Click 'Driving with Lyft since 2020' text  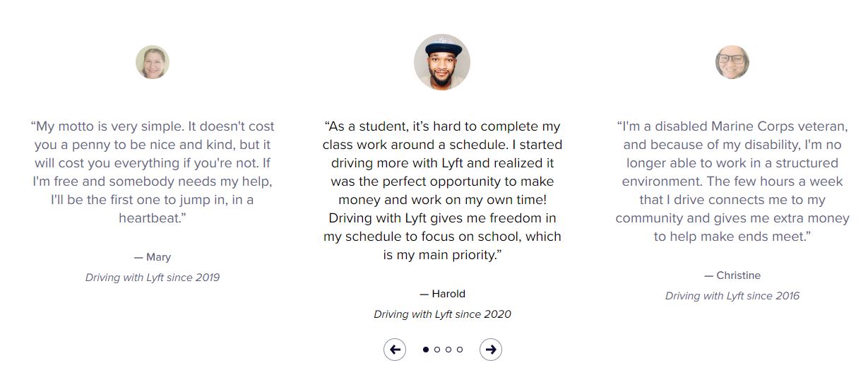click(x=442, y=314)
